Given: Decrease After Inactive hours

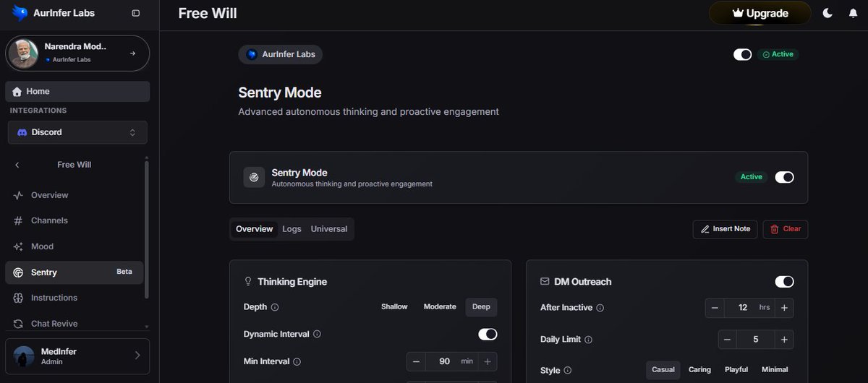Looking at the screenshot, I should (x=715, y=308).
